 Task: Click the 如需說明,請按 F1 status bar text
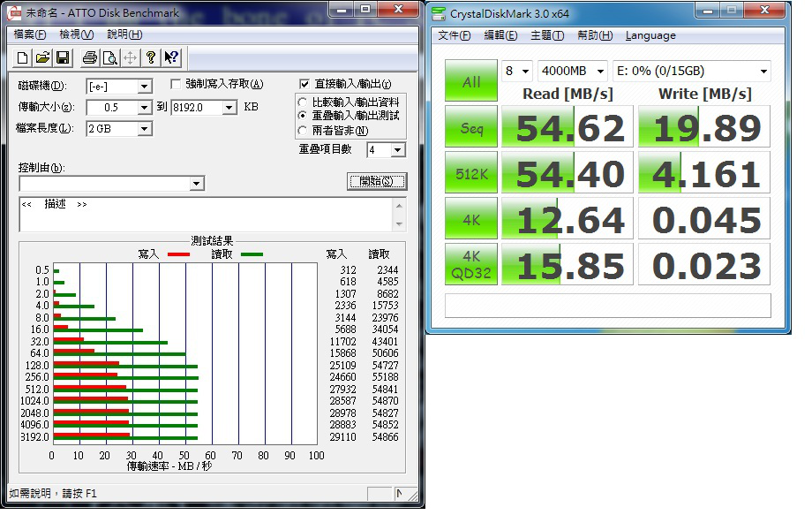tap(53, 493)
